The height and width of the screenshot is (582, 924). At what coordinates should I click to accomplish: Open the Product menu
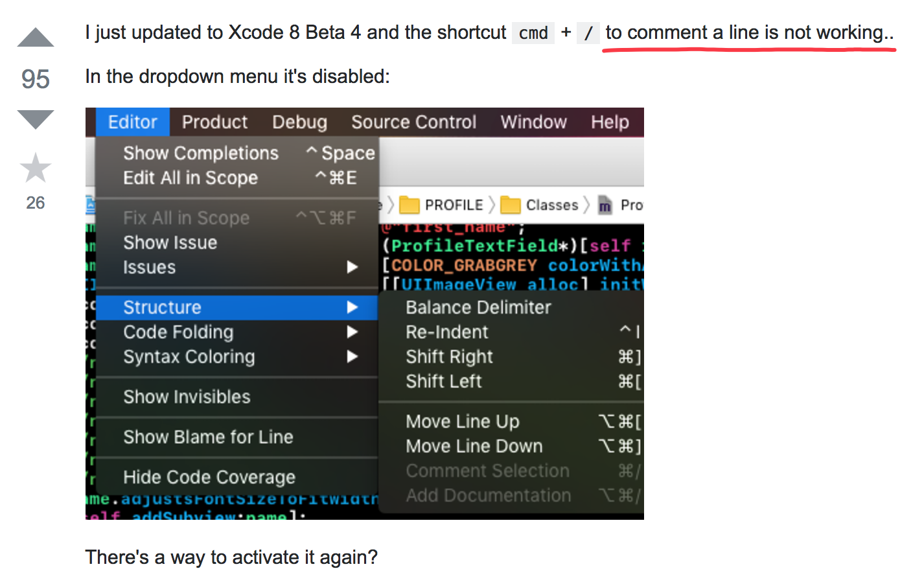(x=214, y=122)
